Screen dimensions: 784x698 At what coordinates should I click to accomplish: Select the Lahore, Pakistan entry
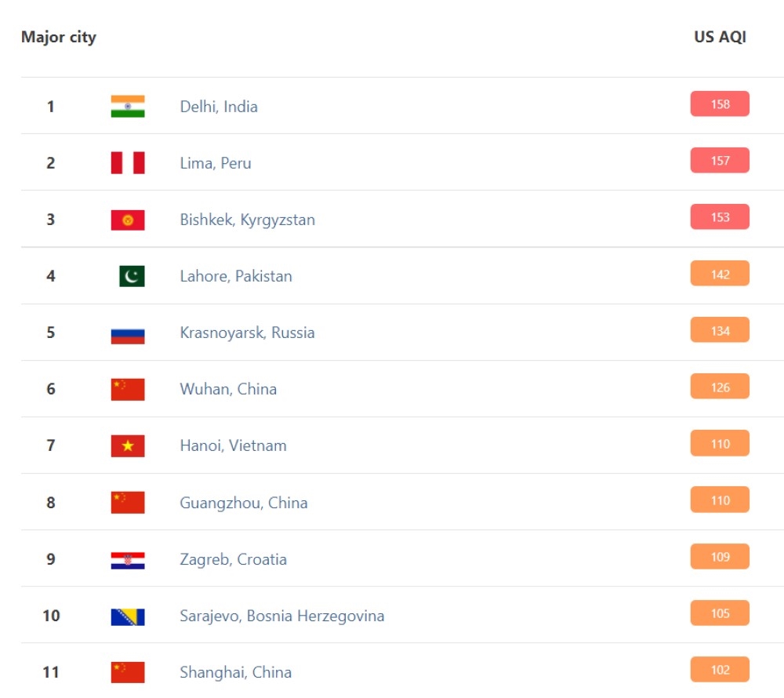[x=236, y=276]
